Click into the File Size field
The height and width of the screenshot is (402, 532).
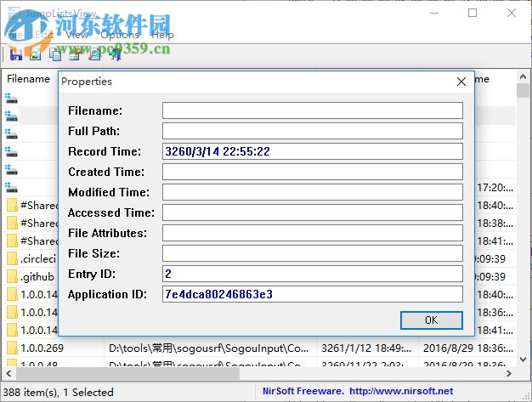click(x=313, y=253)
